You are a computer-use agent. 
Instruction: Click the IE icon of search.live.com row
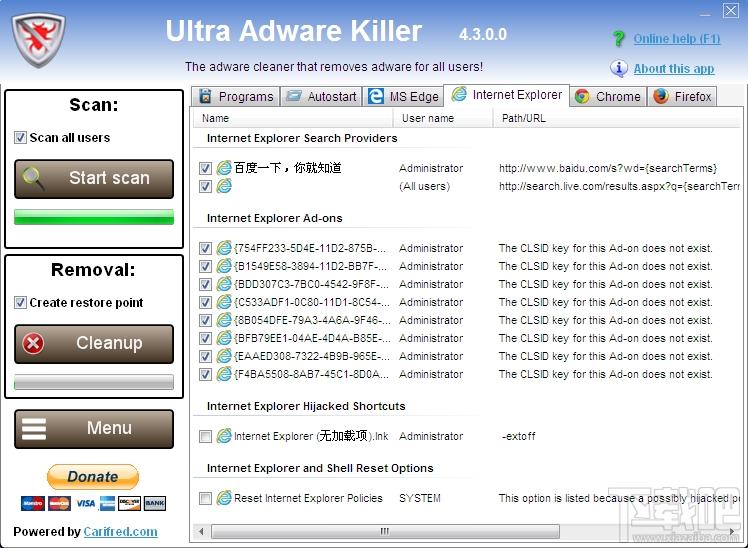[x=224, y=186]
